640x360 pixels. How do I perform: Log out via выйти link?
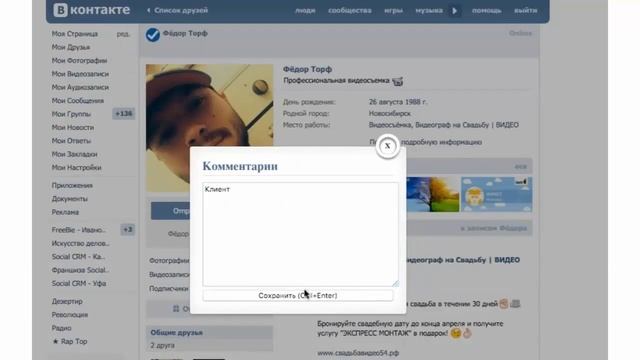525,11
